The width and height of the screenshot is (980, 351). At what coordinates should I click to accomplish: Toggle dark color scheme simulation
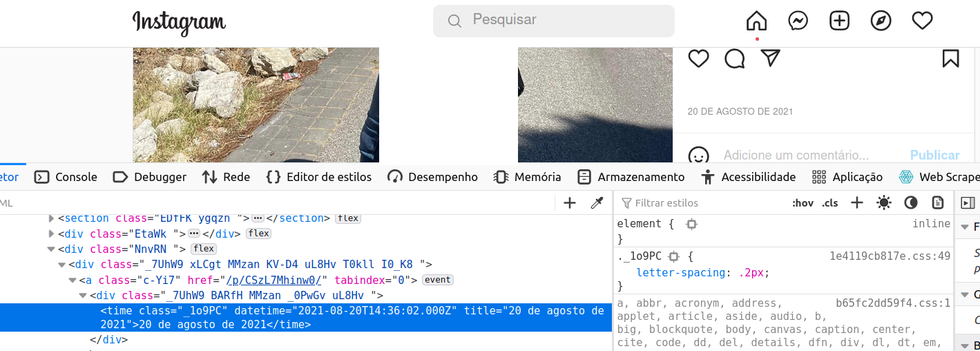coord(911,202)
